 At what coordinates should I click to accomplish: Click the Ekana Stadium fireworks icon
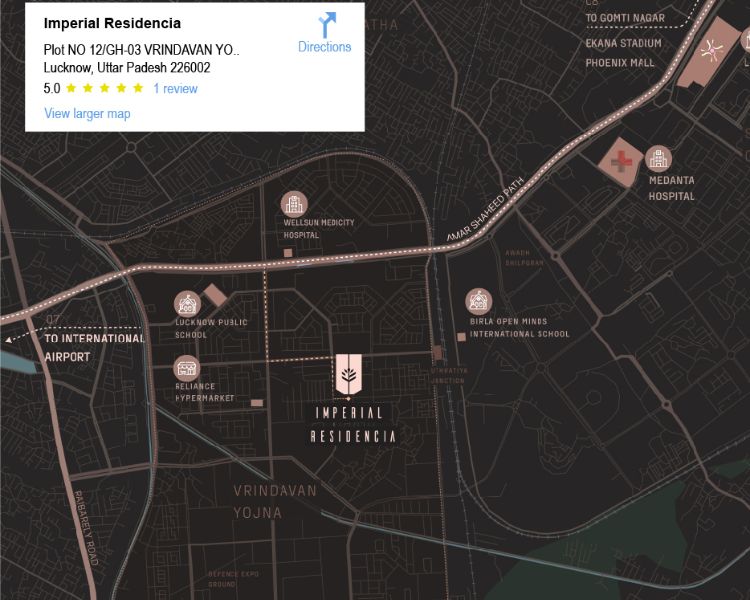point(712,50)
